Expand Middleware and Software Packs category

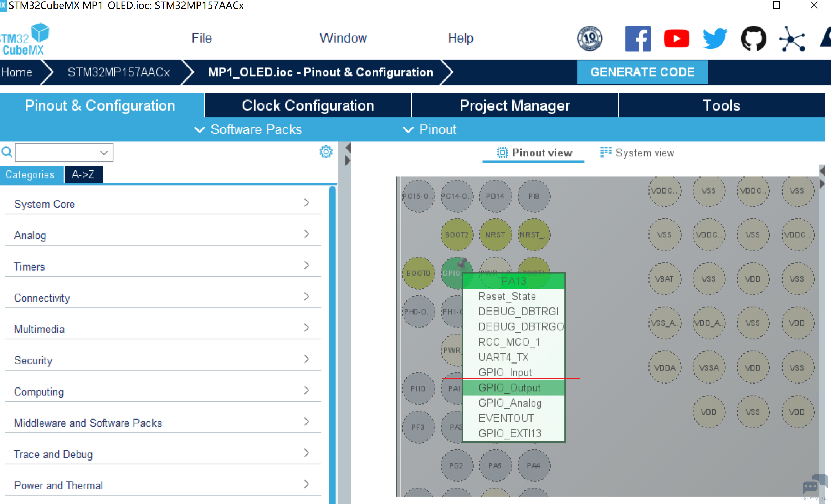(x=163, y=423)
